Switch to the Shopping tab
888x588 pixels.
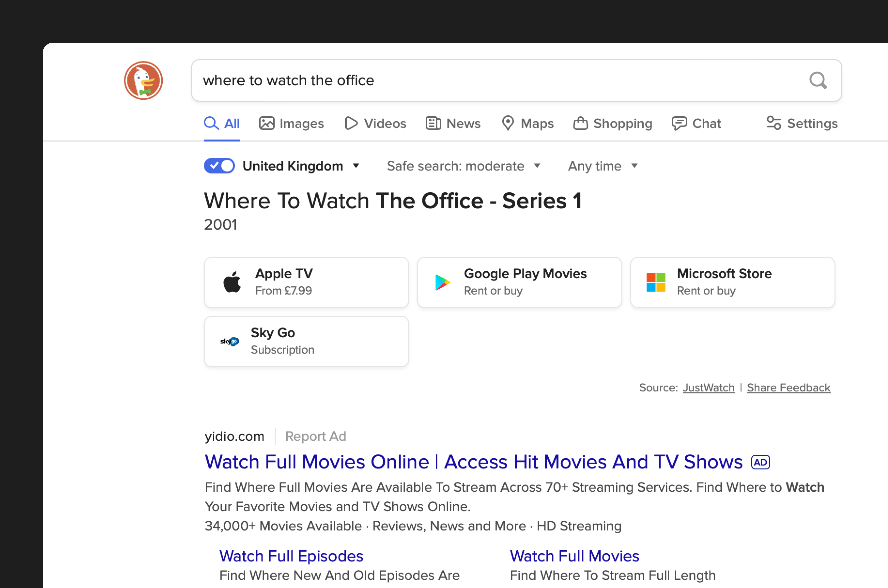pos(613,123)
